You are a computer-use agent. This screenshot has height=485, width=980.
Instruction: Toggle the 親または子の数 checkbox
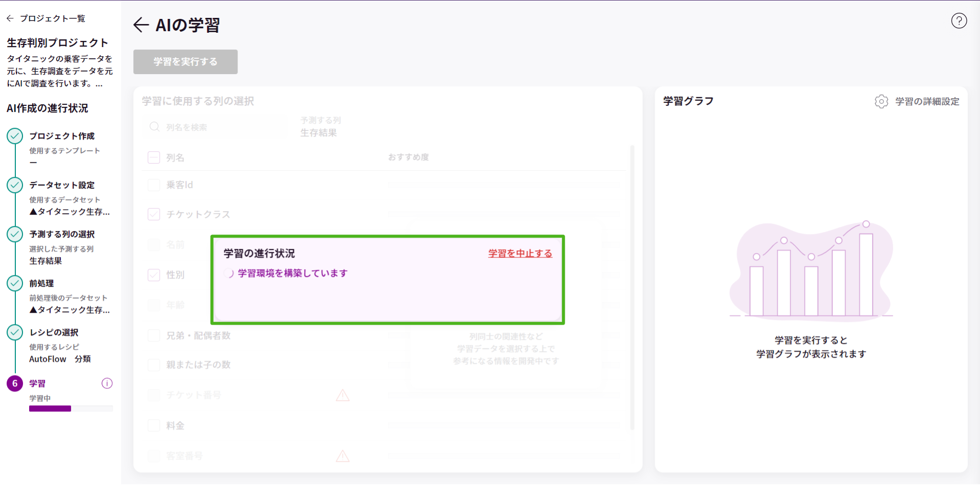click(x=154, y=365)
